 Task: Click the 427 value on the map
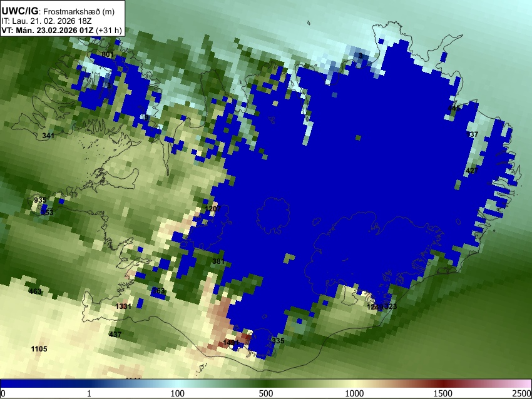tap(472, 171)
